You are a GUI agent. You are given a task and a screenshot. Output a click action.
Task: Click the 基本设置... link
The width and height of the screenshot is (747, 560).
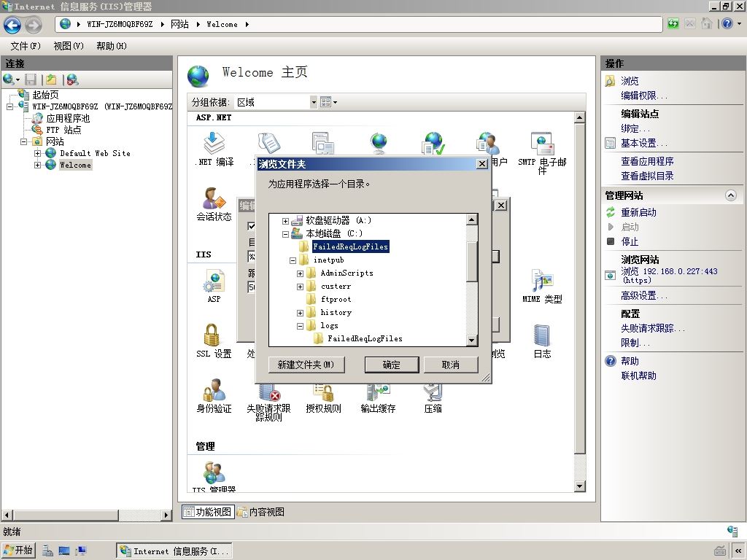pyautogui.click(x=643, y=143)
